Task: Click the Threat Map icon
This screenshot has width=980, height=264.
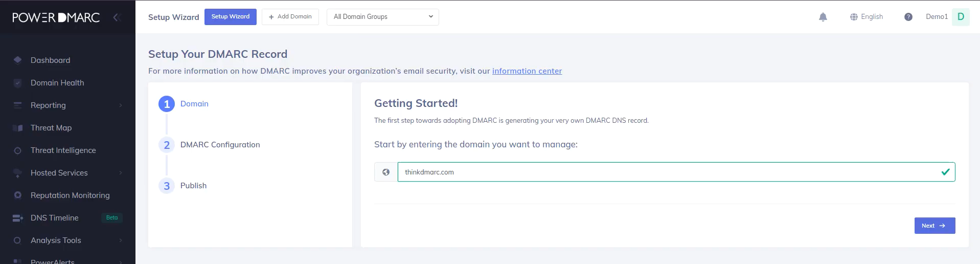Action: point(18,128)
